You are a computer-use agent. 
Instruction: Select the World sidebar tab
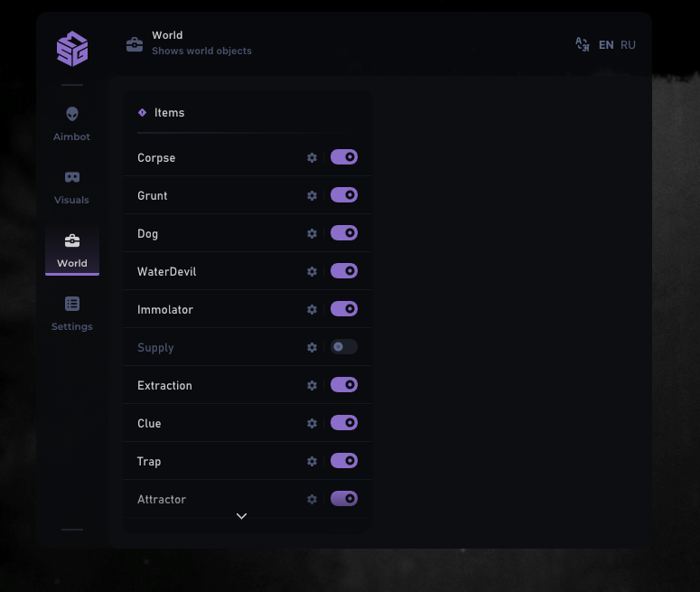pyautogui.click(x=72, y=250)
